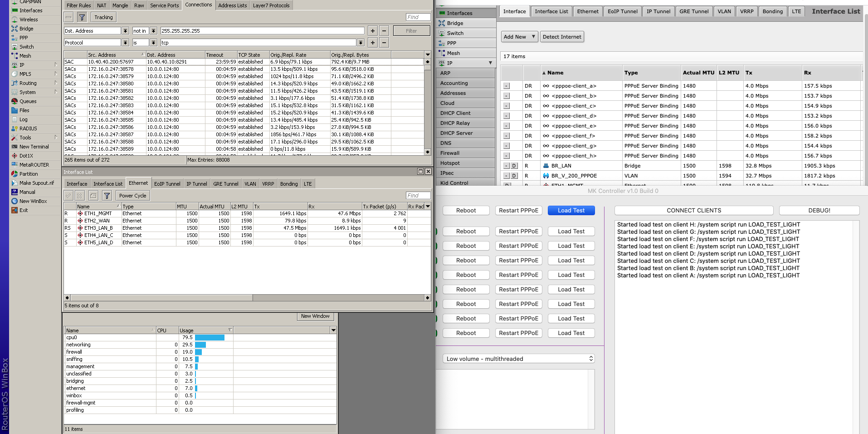Click the RADIUS menu icon
This screenshot has width=868, height=434.
[x=15, y=128]
